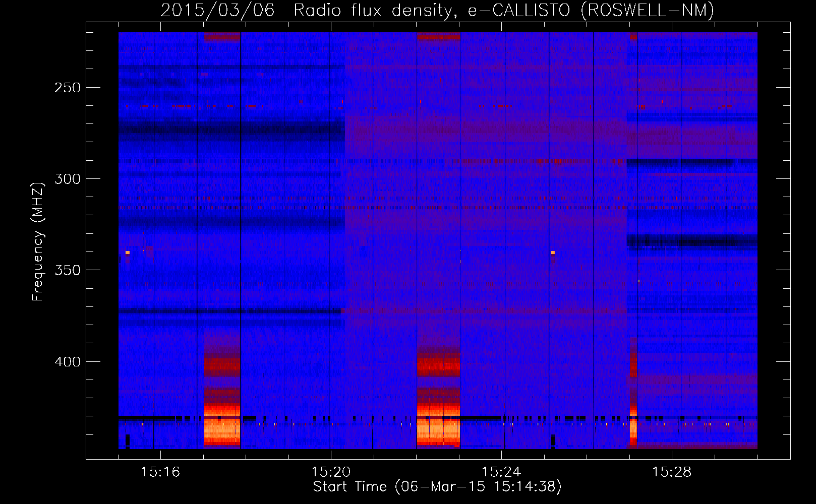Click the 350 frequency tick label
Image resolution: width=816 pixels, height=504 pixels.
[x=67, y=270]
